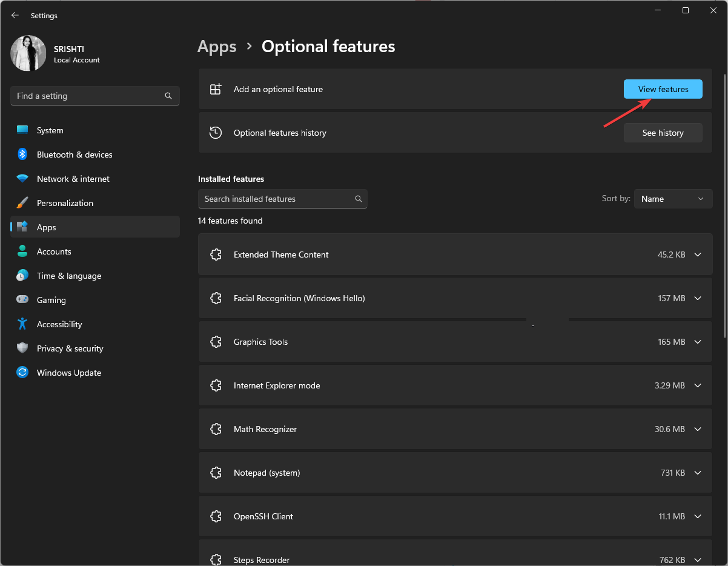Click the Time & language globe icon
Screen dimensions: 728x566
[22, 276]
